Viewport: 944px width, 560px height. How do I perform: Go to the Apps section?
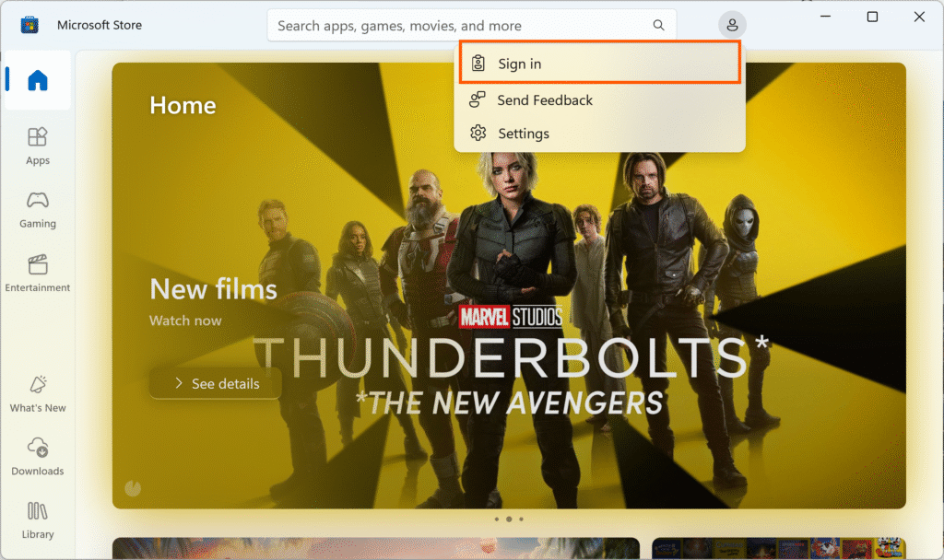pos(37,146)
